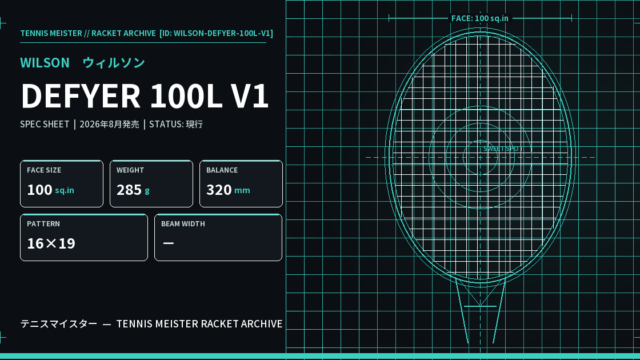
Task: Click the teal bar along the bottom
Action: click(x=320, y=356)
